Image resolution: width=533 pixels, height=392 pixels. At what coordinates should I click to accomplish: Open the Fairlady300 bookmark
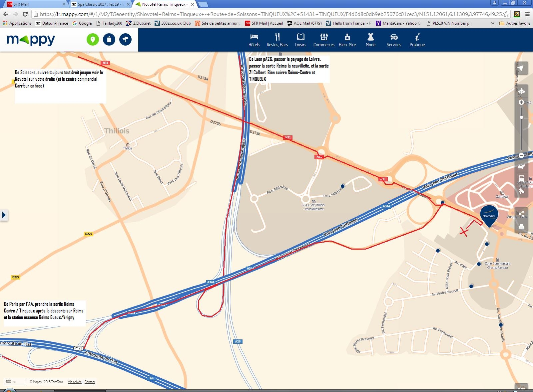point(109,23)
